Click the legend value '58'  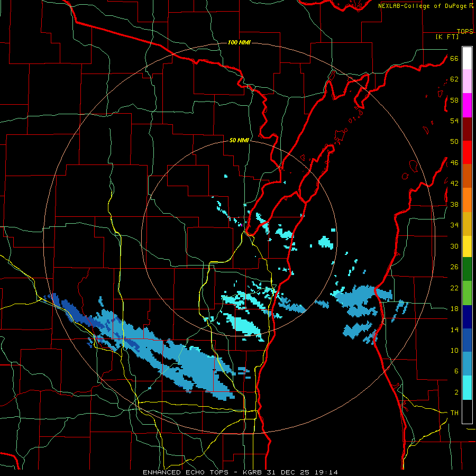(454, 100)
